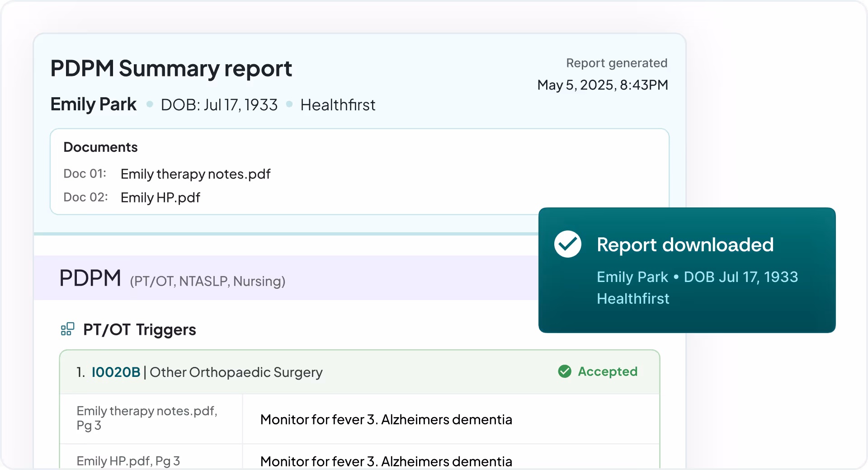Click (PT/OT, NTASLP, Nursing) subtitle
The width and height of the screenshot is (868, 470).
pos(208,281)
